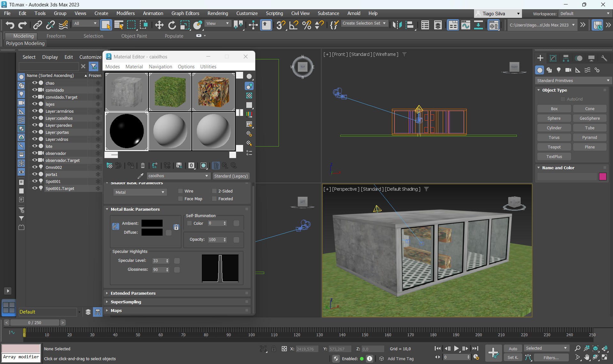Delete material using the trash icon
Screen dimensions: 613x364
143,165
